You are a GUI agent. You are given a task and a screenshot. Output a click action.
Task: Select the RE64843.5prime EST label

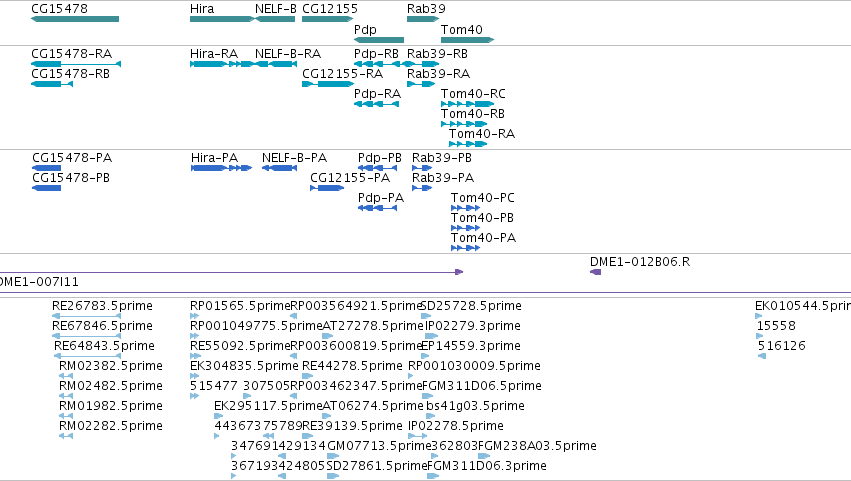click(x=104, y=346)
